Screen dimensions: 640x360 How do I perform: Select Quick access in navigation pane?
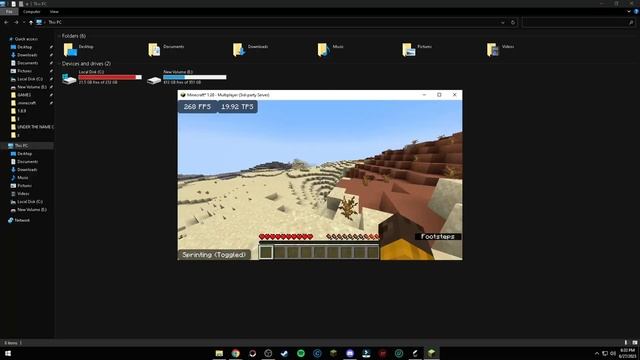24,39
